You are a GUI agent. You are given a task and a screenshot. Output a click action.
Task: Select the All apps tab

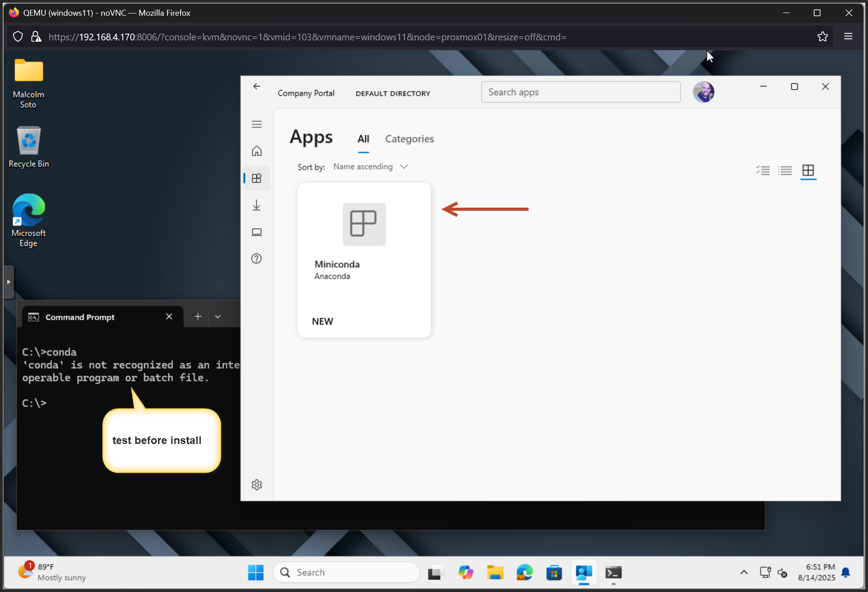click(363, 139)
